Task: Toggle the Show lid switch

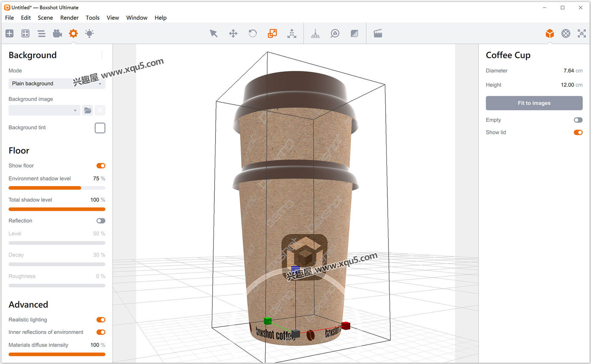Action: point(578,132)
